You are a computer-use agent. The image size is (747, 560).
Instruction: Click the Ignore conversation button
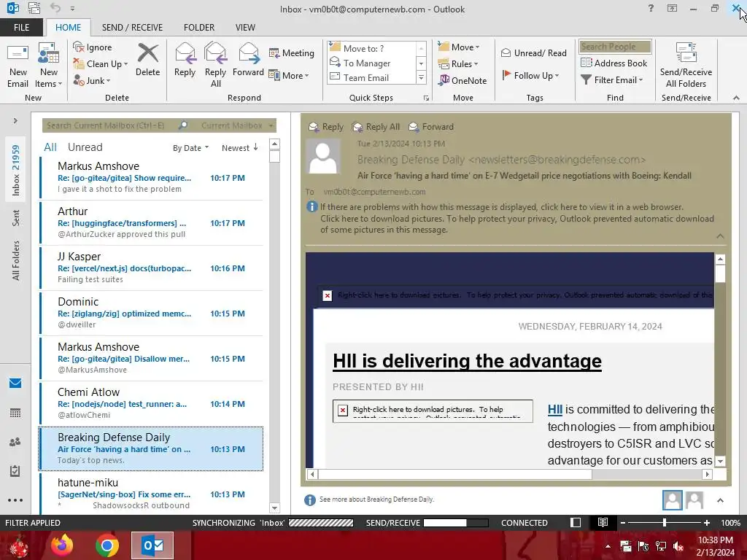pyautogui.click(x=93, y=47)
